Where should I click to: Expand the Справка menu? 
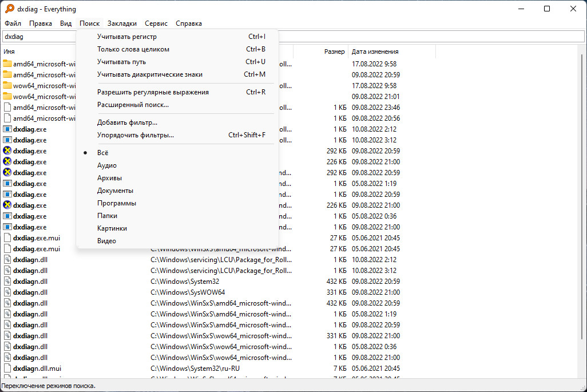click(188, 23)
